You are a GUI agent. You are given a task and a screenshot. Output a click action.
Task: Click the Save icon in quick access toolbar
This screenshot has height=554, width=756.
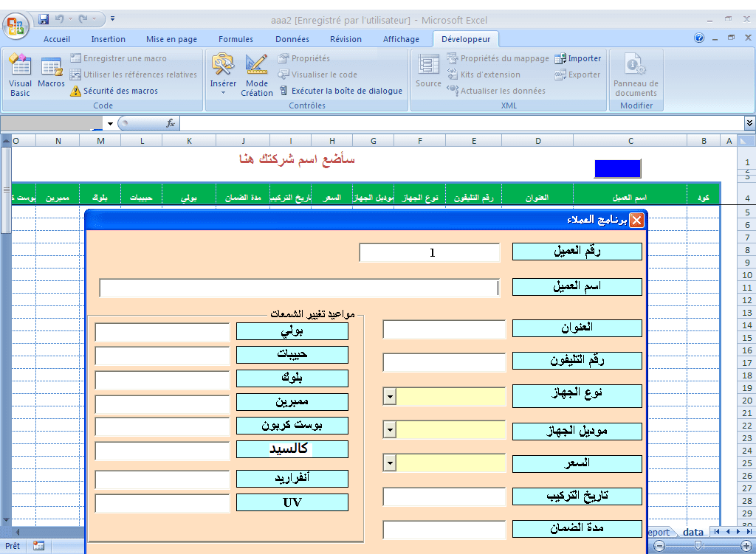44,18
